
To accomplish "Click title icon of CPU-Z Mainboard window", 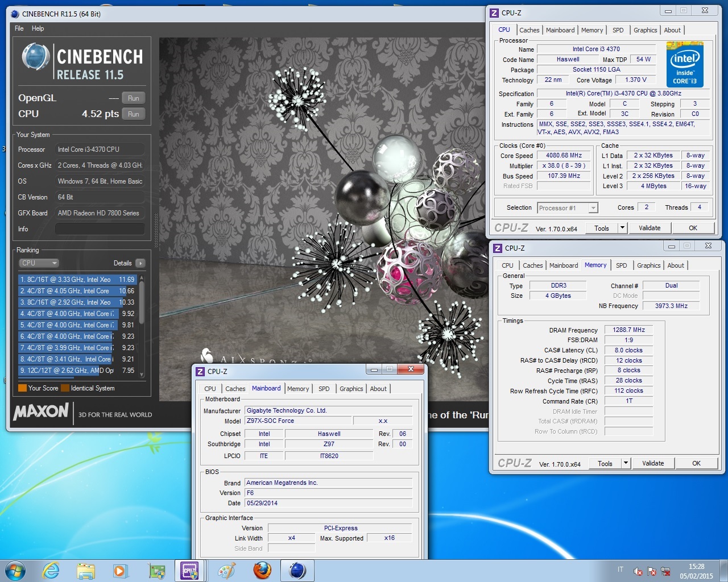I will point(200,371).
